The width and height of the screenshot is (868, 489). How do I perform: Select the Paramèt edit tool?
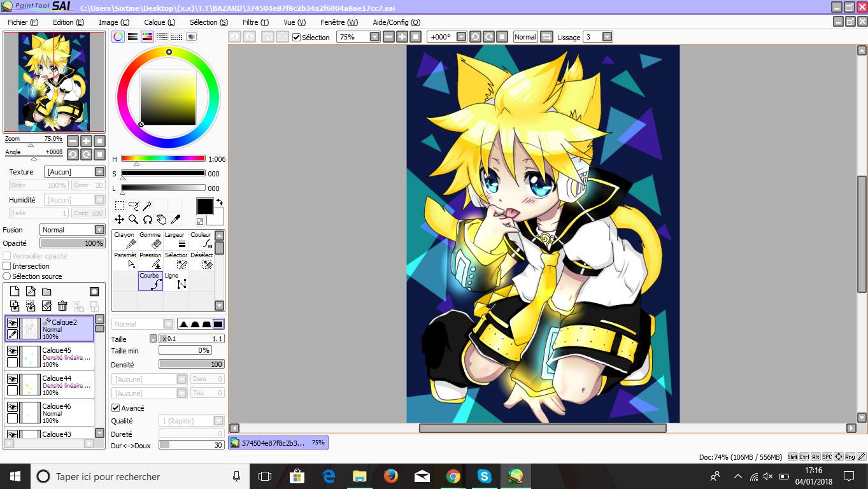(x=125, y=260)
